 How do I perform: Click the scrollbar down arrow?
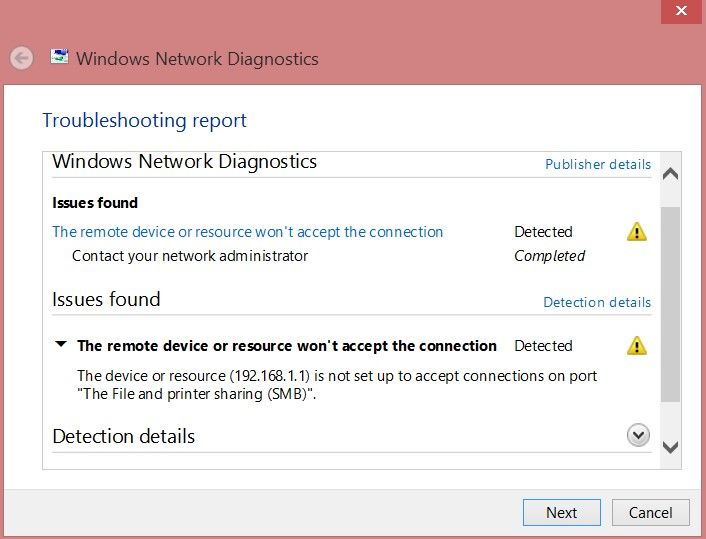click(671, 448)
